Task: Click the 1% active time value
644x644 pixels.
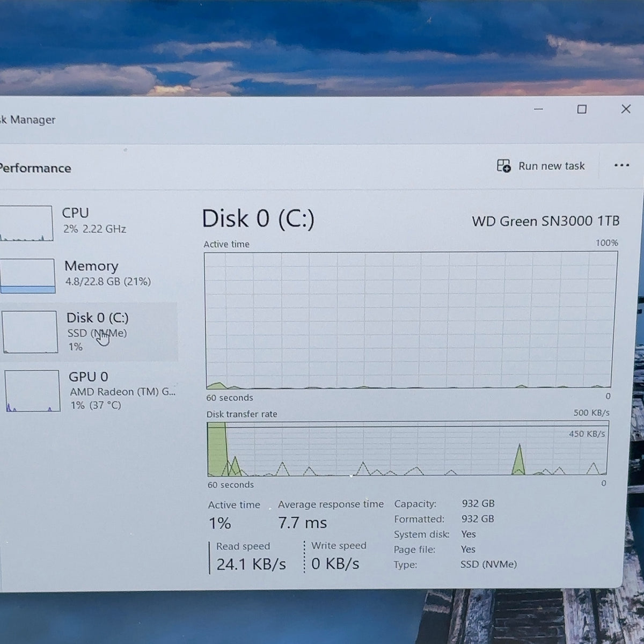Action: (219, 523)
